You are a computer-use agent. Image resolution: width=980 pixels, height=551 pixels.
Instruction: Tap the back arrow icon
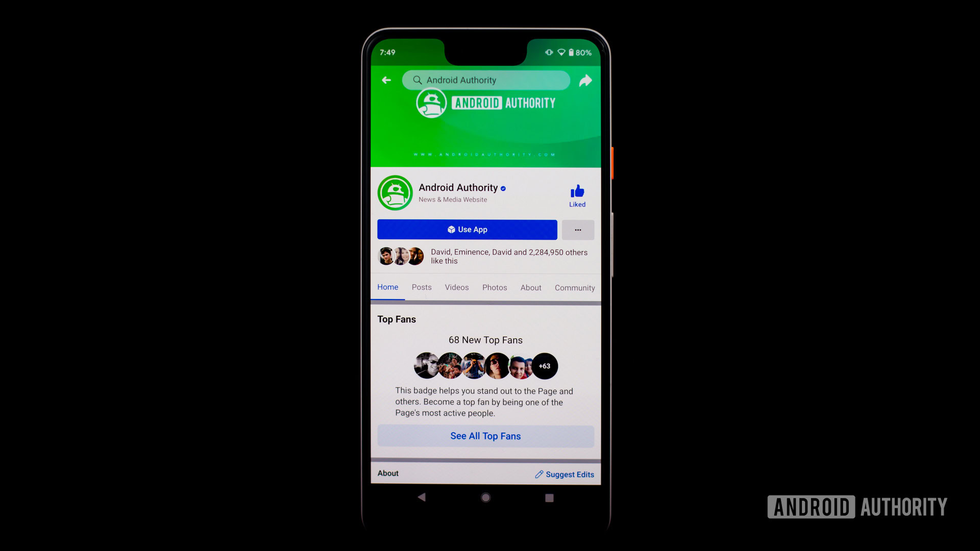click(x=386, y=80)
